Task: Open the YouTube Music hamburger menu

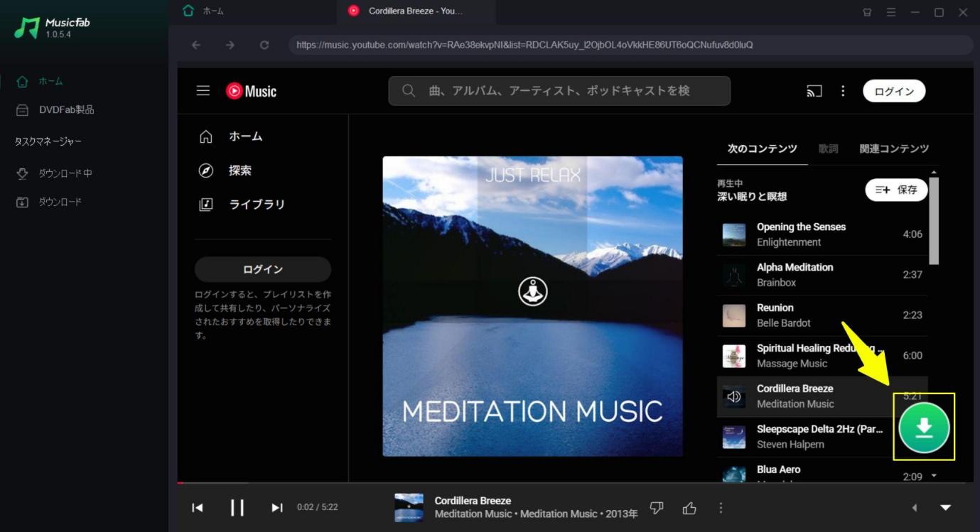Action: point(203,91)
